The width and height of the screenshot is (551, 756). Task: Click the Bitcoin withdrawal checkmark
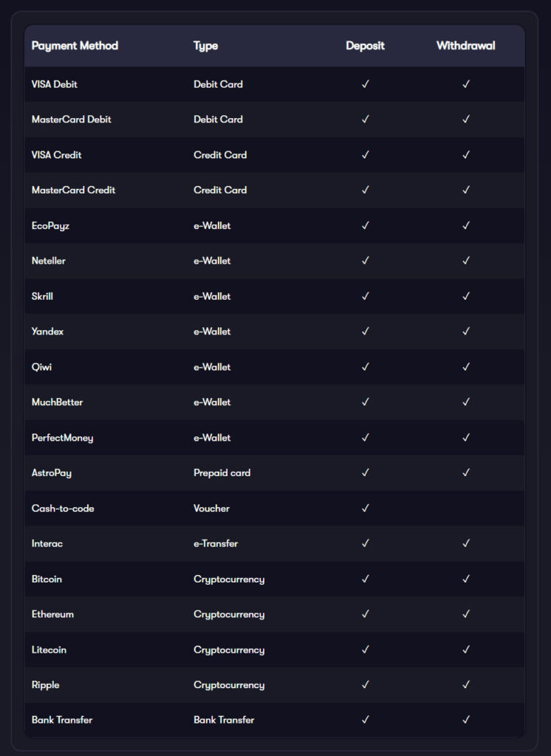(x=466, y=579)
